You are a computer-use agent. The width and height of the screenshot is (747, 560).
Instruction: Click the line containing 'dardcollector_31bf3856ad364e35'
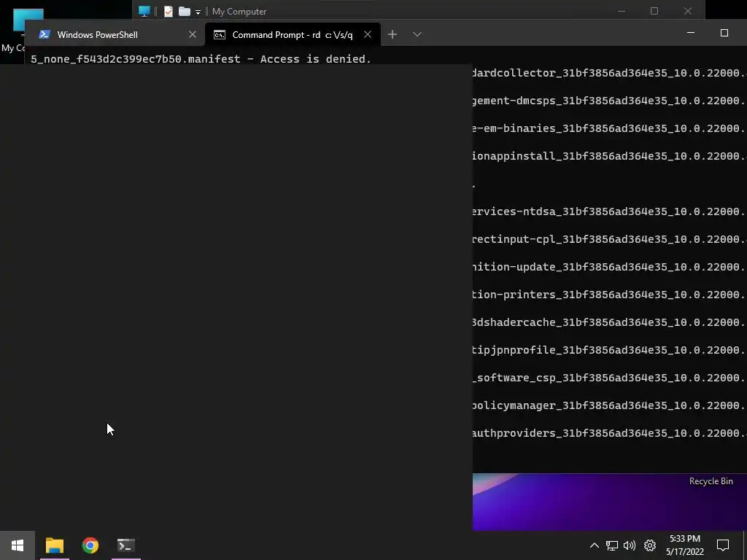(609, 73)
